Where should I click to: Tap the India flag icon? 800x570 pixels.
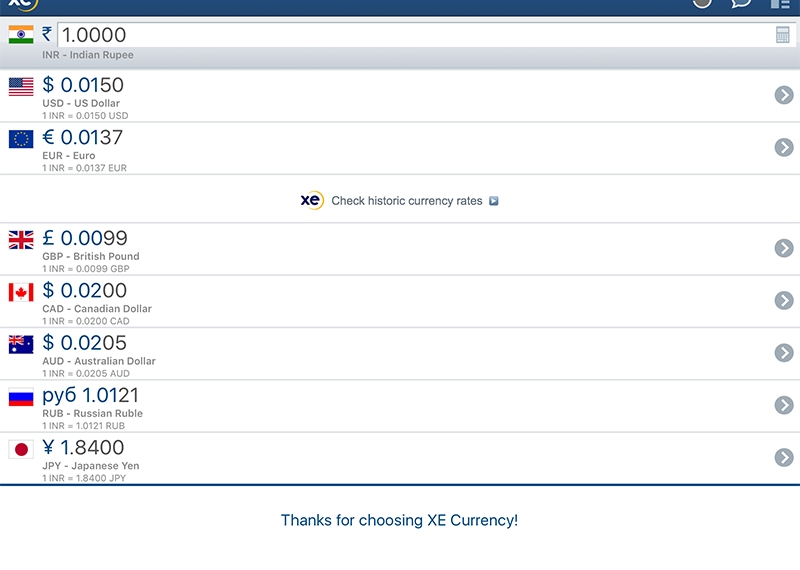[21, 35]
